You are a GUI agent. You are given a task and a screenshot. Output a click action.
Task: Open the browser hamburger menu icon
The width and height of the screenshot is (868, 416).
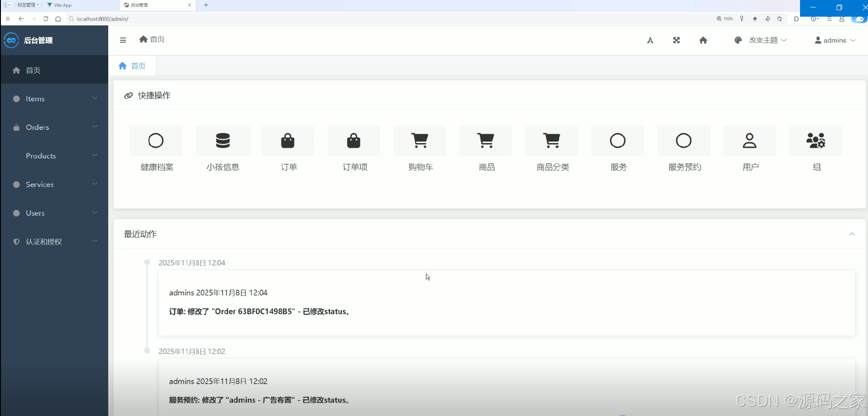click(829, 19)
